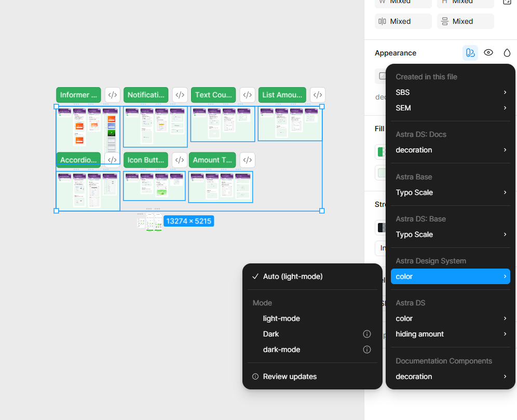The height and width of the screenshot is (420, 517).
Task: Select the Dark mode option
Action: coord(312,334)
